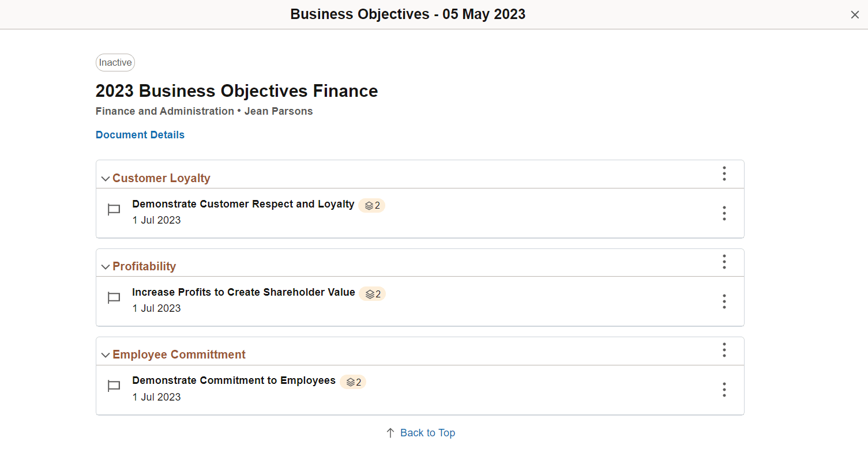The height and width of the screenshot is (449, 868).
Task: Open the stacked items badge showing 2 under Customer Loyalty
Action: point(371,205)
